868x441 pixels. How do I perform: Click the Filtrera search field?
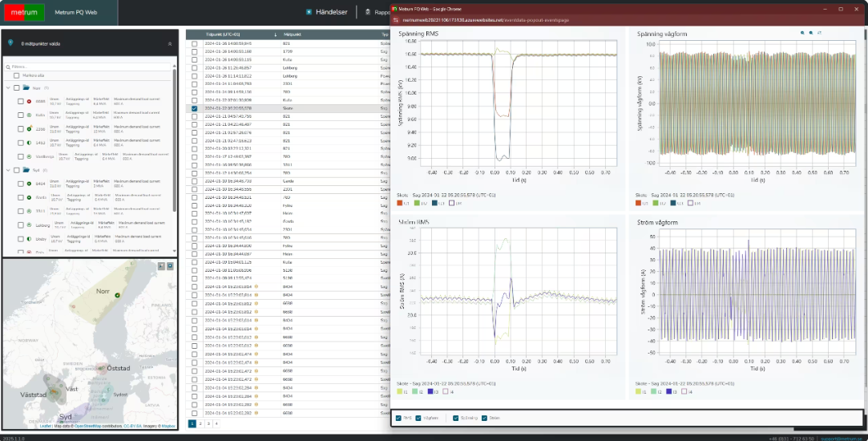click(89, 67)
